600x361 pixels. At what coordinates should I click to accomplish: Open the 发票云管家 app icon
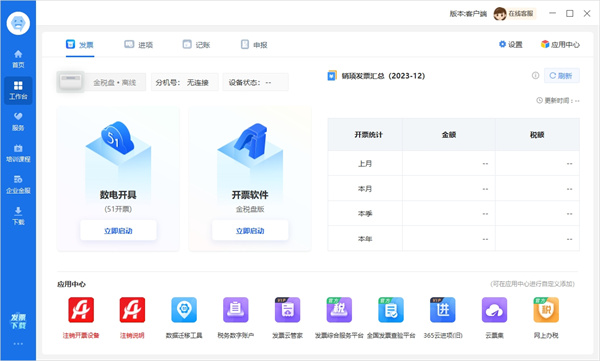pos(287,310)
